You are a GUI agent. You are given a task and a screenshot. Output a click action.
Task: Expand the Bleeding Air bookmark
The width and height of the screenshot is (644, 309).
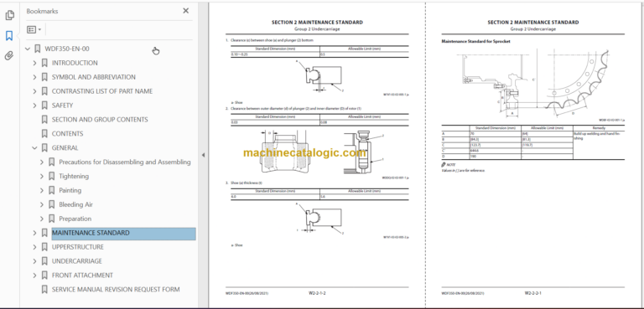(x=41, y=205)
